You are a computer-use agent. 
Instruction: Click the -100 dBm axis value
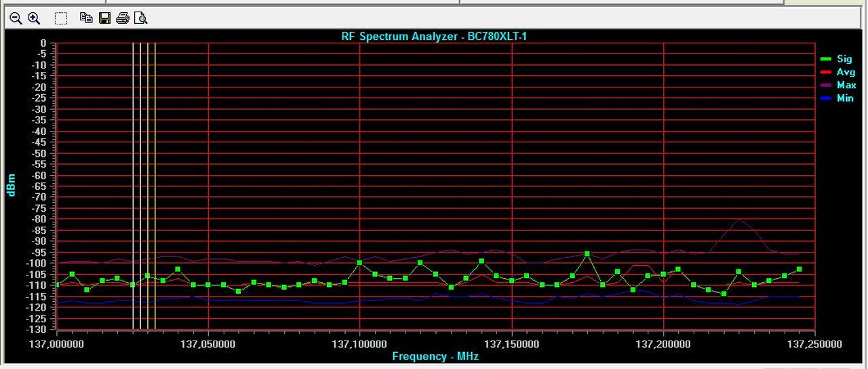point(36,263)
